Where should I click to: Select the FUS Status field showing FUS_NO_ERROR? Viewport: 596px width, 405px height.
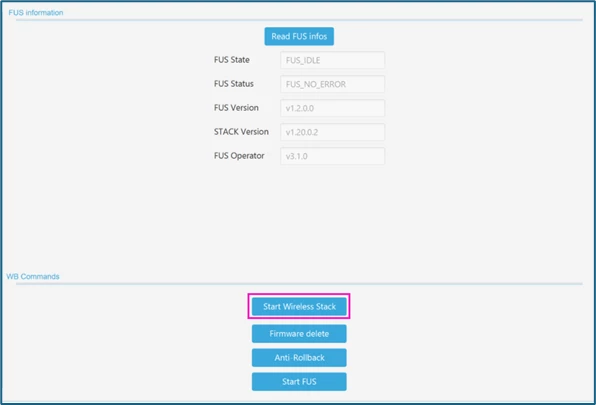pos(333,84)
